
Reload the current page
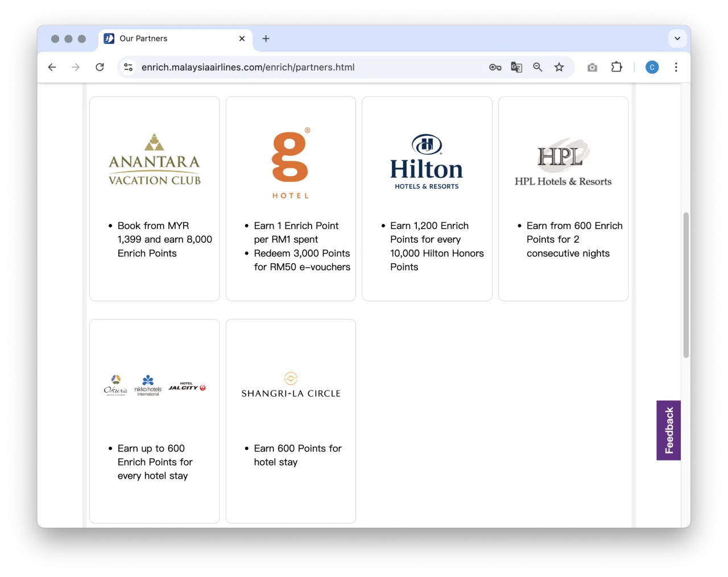point(100,67)
